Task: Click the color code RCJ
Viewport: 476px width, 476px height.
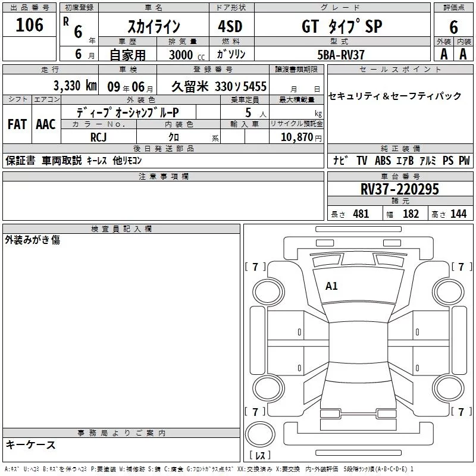Action: [x=98, y=137]
